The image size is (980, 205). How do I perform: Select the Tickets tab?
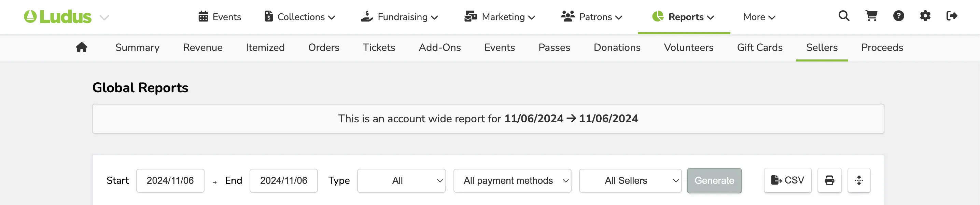379,47
